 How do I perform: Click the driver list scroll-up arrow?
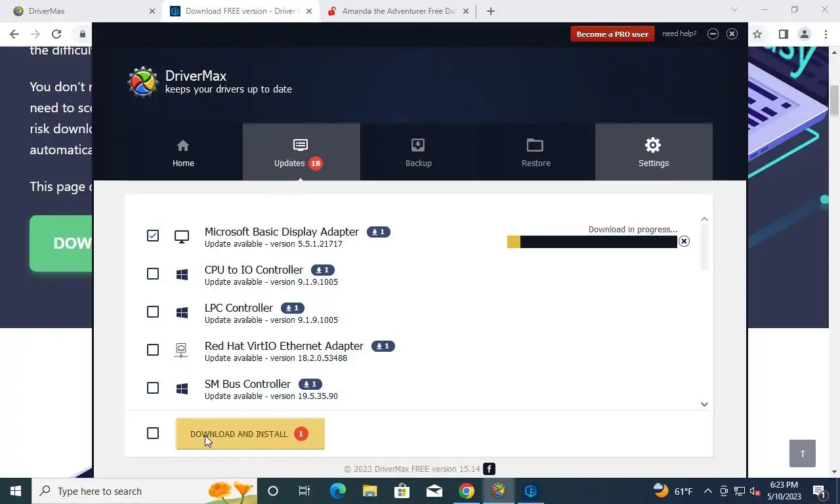pyautogui.click(x=704, y=219)
